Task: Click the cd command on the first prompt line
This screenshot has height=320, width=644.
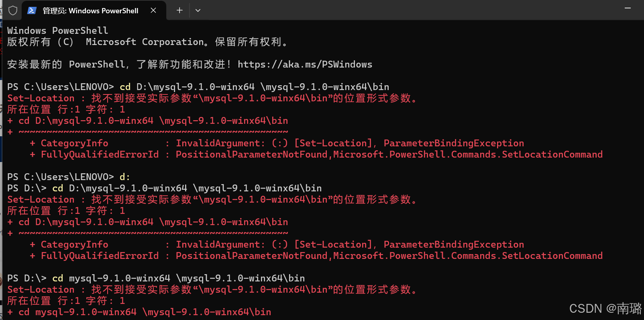Action: pyautogui.click(x=125, y=86)
